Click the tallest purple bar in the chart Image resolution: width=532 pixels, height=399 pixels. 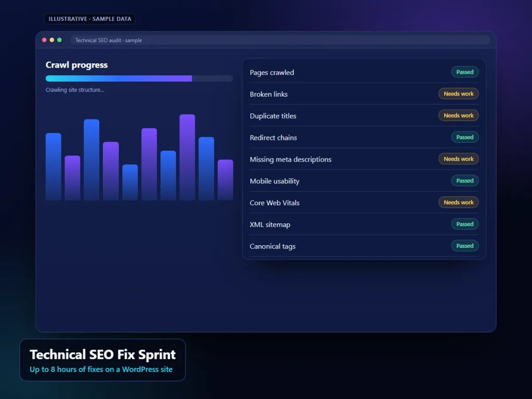click(187, 157)
